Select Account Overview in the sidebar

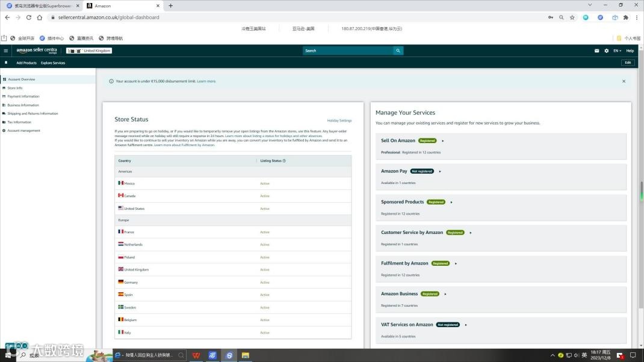pos(48,79)
